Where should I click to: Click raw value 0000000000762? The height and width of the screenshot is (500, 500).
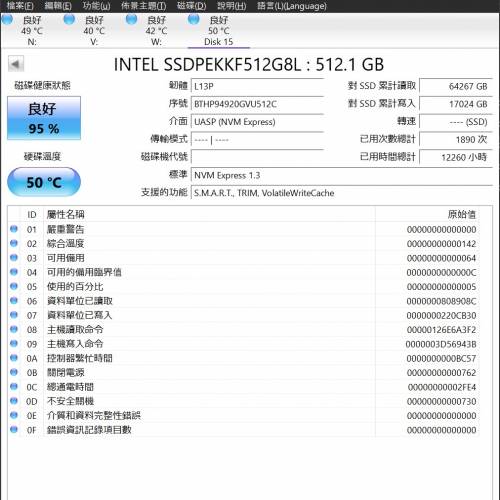click(x=441, y=373)
